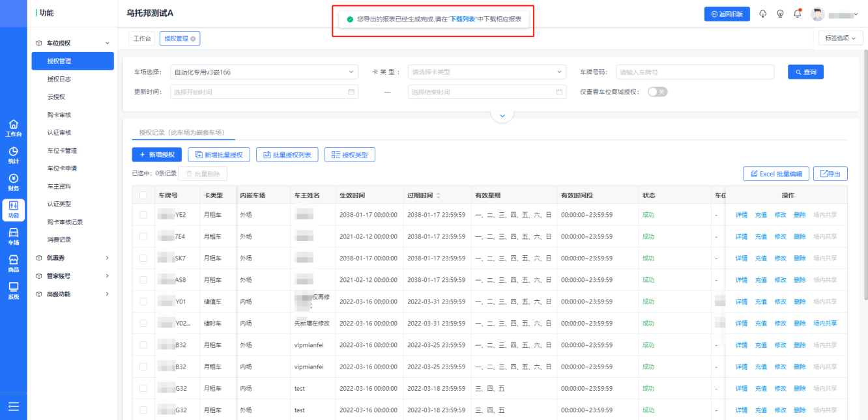This screenshot has height=420, width=868.
Task: Open 授权日志 in the side menu
Action: pyautogui.click(x=59, y=79)
